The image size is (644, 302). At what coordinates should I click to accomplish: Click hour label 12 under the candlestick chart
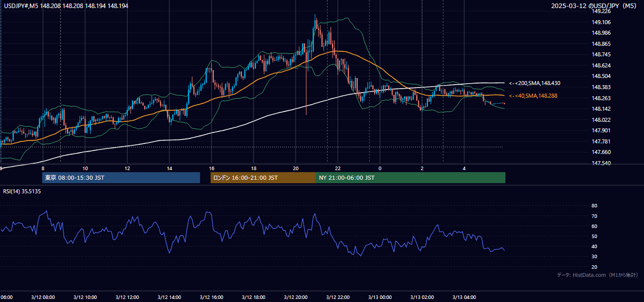[127, 168]
